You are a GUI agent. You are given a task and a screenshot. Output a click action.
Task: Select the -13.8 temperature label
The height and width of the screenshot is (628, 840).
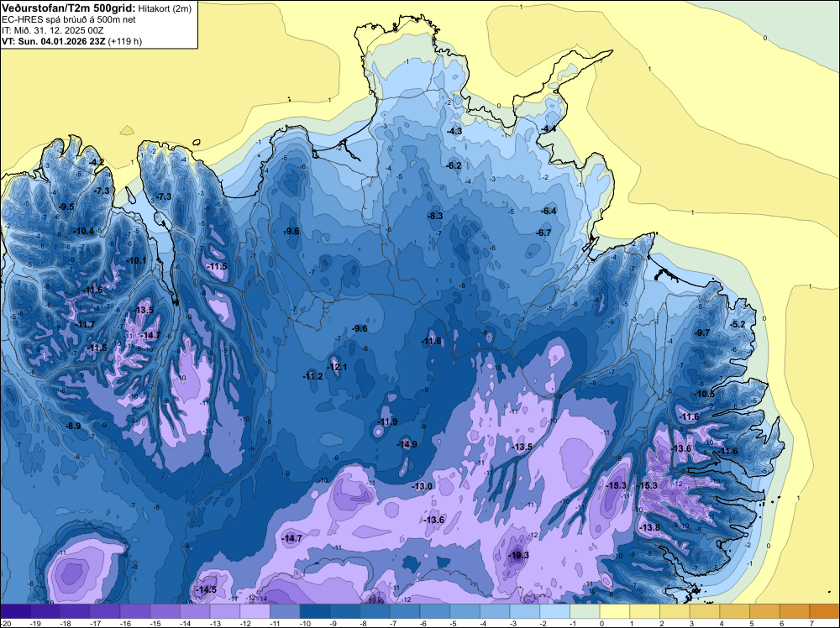point(650,528)
